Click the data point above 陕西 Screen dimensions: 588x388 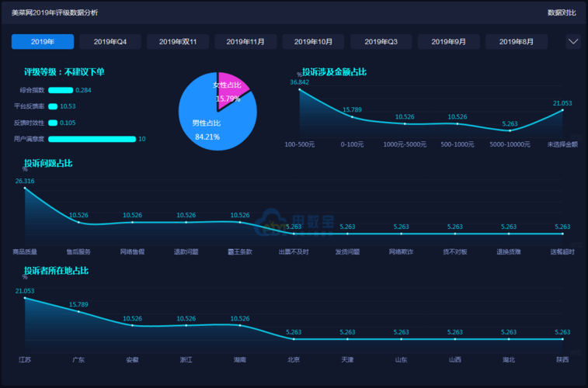[562, 339]
